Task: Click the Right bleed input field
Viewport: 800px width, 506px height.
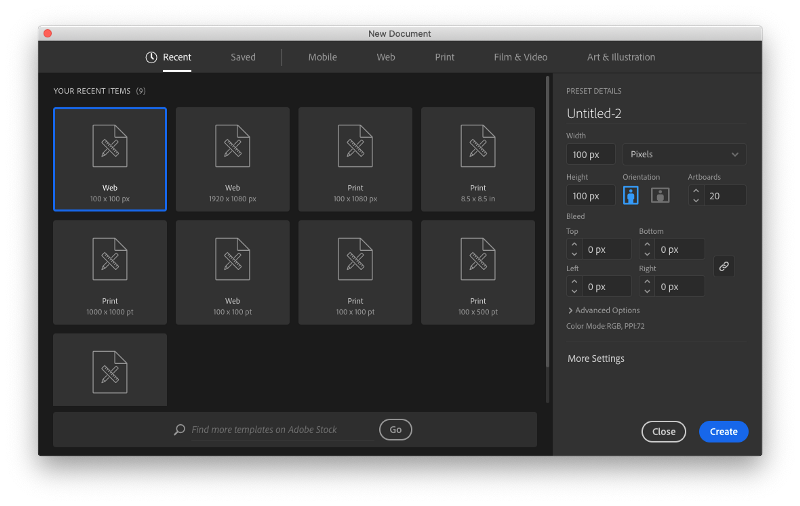Action: (680, 287)
